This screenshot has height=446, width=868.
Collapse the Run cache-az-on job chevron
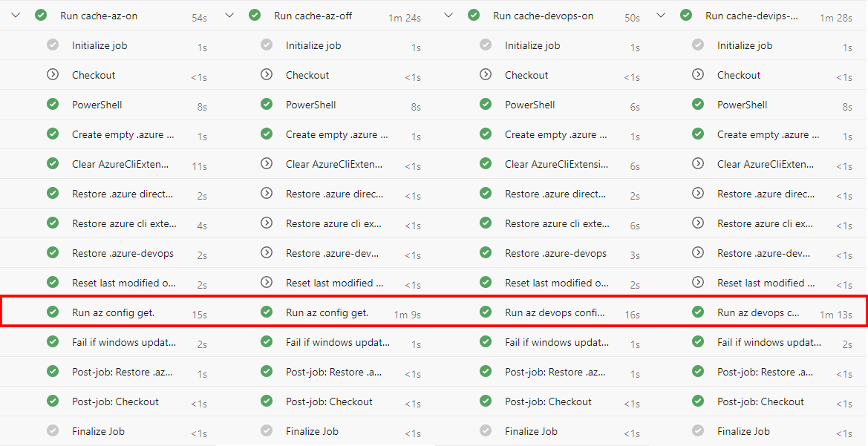[x=16, y=16]
